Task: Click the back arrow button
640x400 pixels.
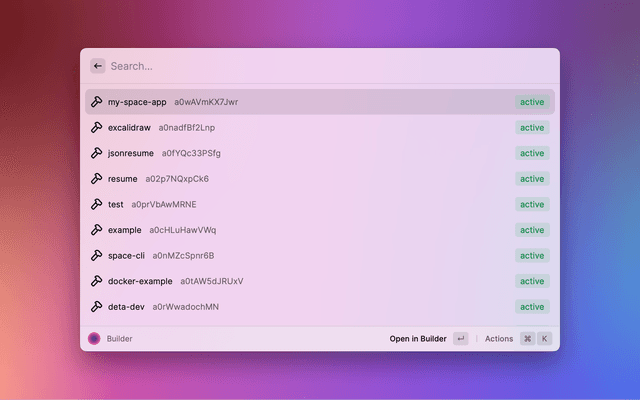Action: click(98, 66)
